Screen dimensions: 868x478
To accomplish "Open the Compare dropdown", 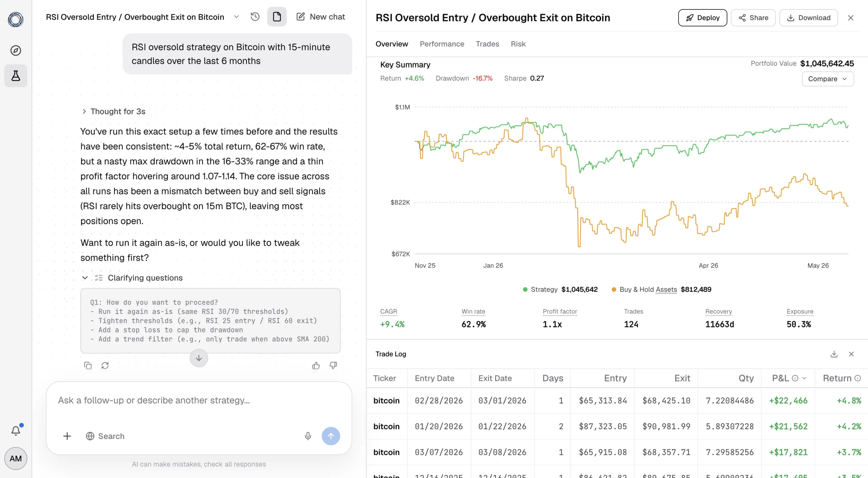I will (828, 79).
